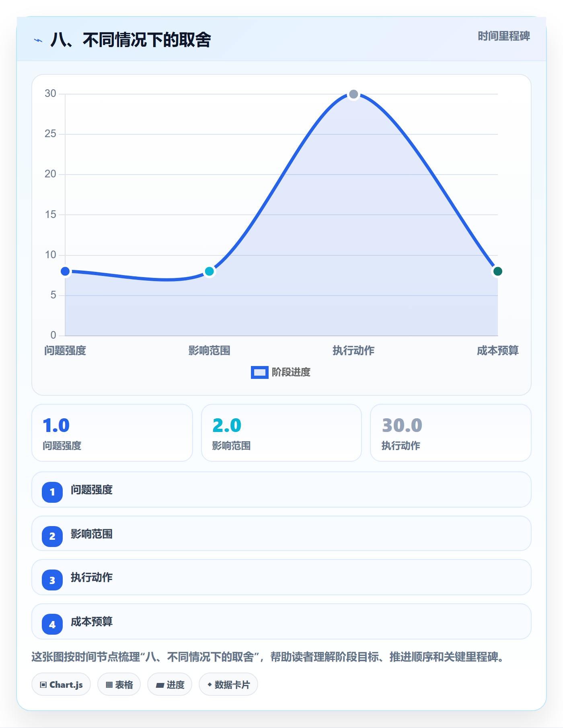Viewport: 563px width, 728px height.
Task: Click the summary description paragraph below the list
Action: point(269,657)
